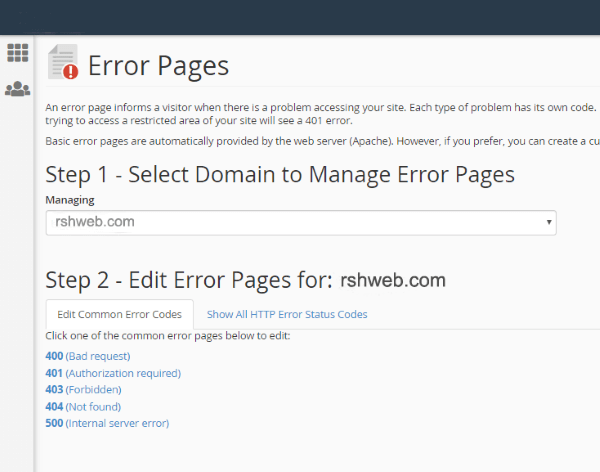
Task: Click the Error Pages title heading
Action: click(x=158, y=66)
